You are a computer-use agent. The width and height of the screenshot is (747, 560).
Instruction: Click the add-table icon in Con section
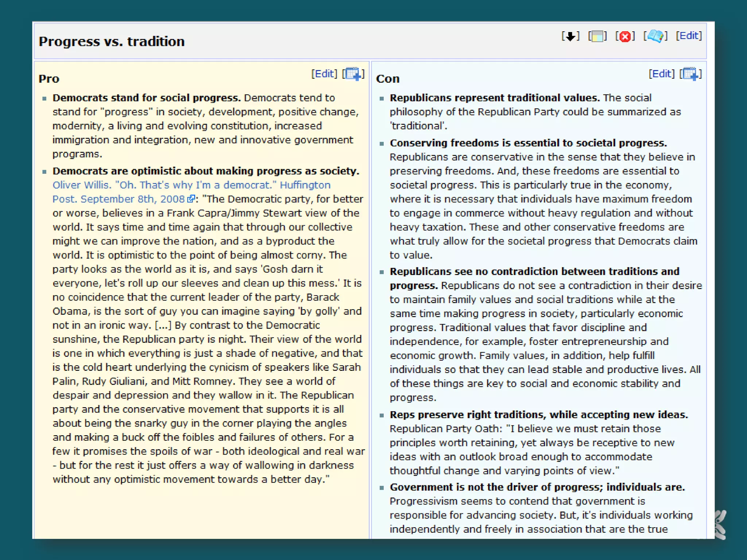point(690,74)
